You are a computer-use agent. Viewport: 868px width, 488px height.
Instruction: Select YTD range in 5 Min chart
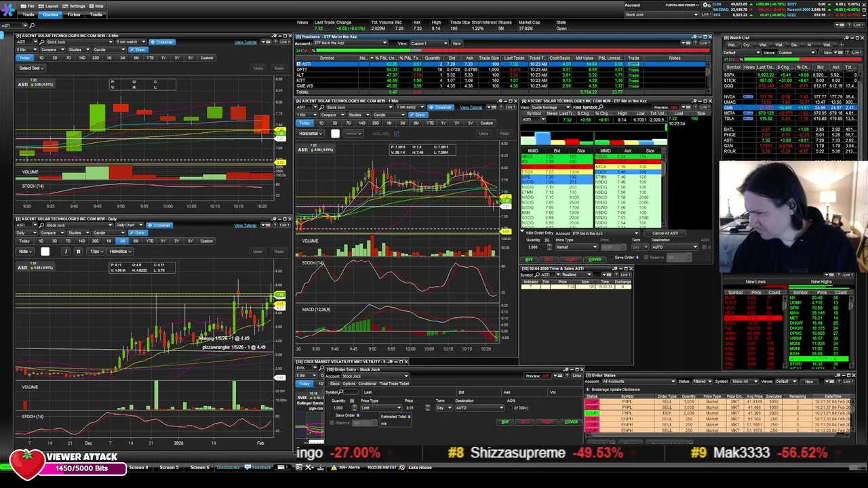[150, 58]
